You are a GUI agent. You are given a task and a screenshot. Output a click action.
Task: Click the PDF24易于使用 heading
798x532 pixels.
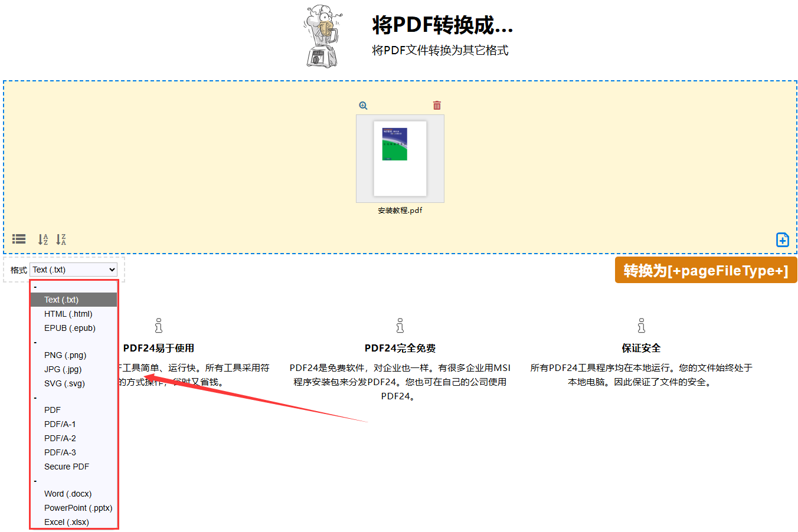(x=159, y=348)
